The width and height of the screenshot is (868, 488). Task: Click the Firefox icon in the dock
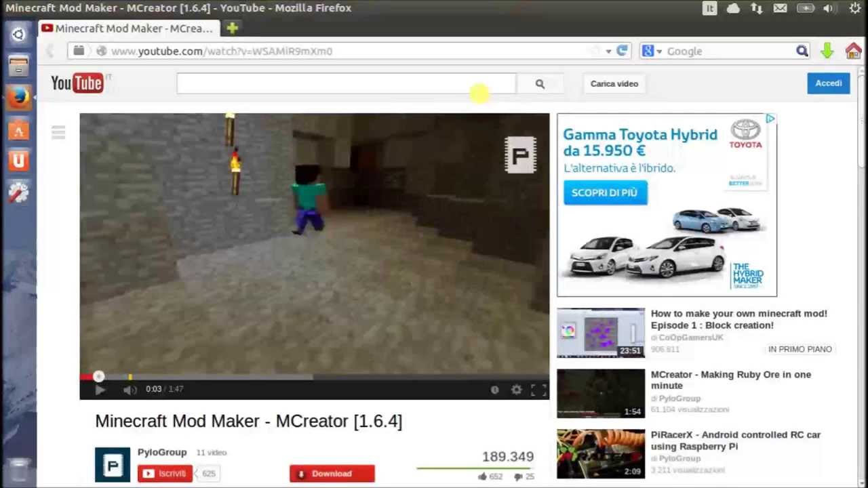click(x=18, y=98)
